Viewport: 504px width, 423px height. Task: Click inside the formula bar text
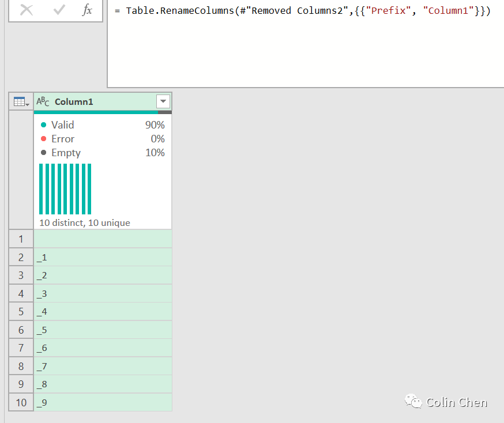(302, 12)
